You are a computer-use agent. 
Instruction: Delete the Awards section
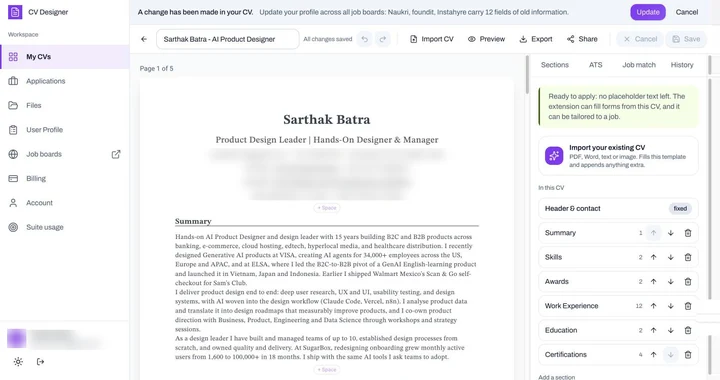(x=688, y=282)
